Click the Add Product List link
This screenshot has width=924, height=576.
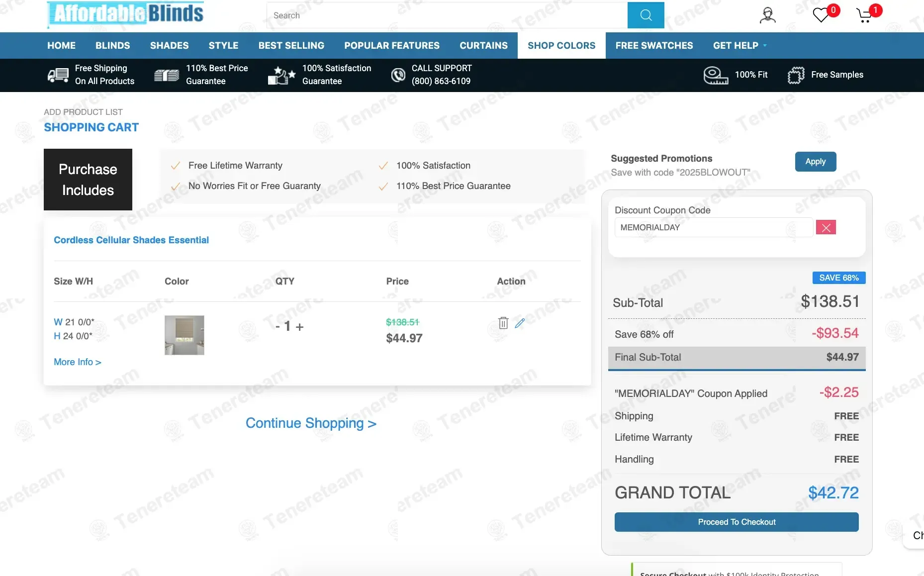[83, 112]
